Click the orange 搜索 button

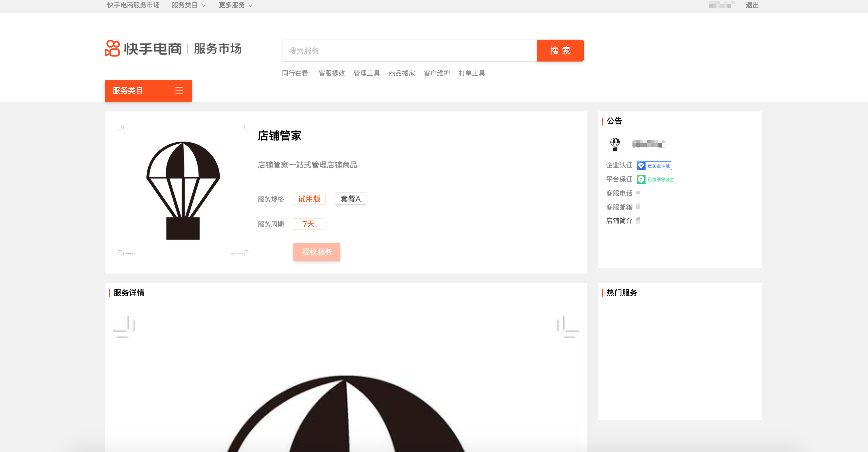click(x=560, y=51)
